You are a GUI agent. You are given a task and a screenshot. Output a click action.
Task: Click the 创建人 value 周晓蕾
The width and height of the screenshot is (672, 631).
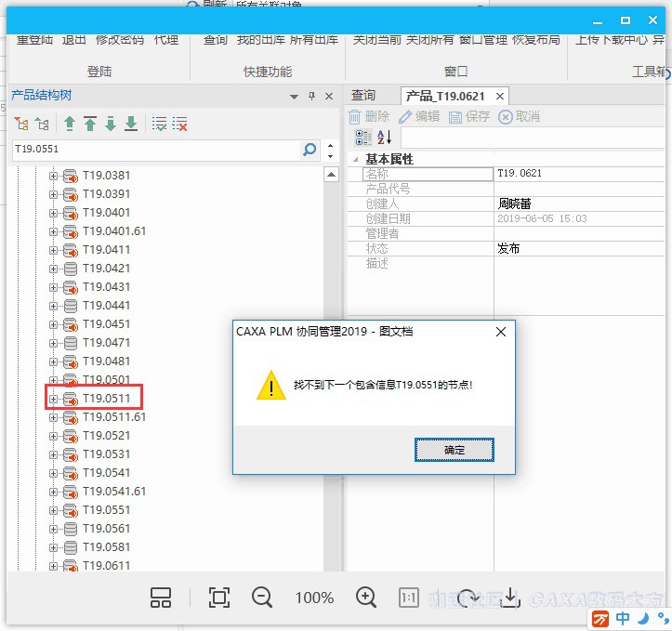(x=514, y=204)
